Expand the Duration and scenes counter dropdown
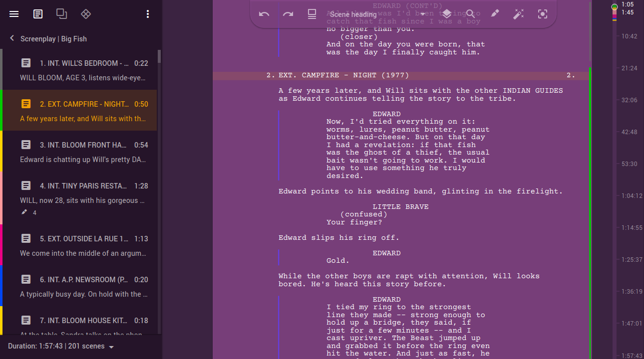This screenshot has height=359, width=644. pos(62,346)
